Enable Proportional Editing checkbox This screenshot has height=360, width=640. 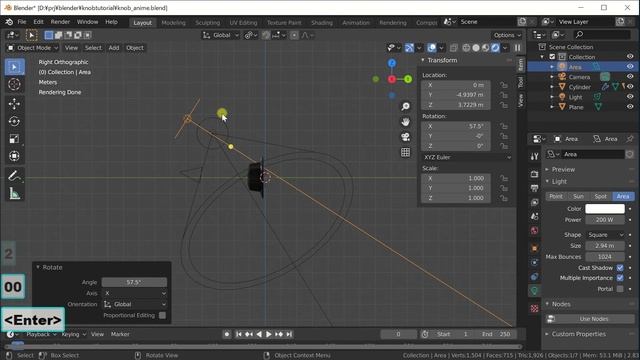click(x=162, y=316)
